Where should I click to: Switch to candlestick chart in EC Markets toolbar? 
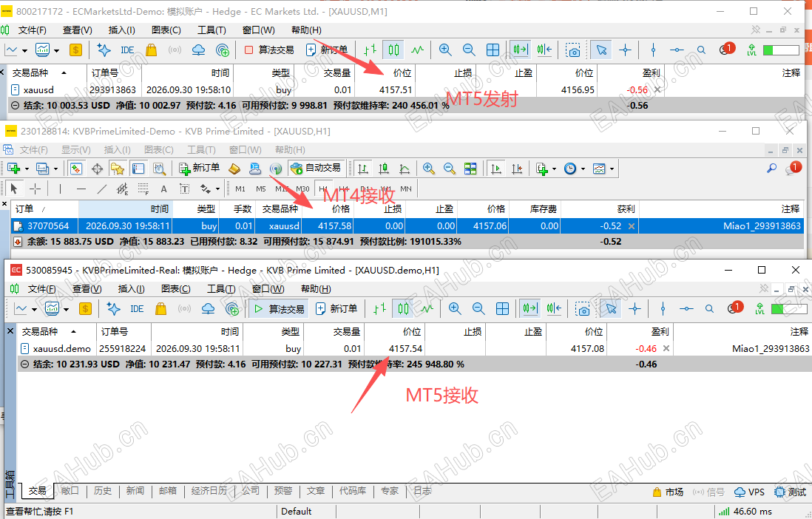394,50
